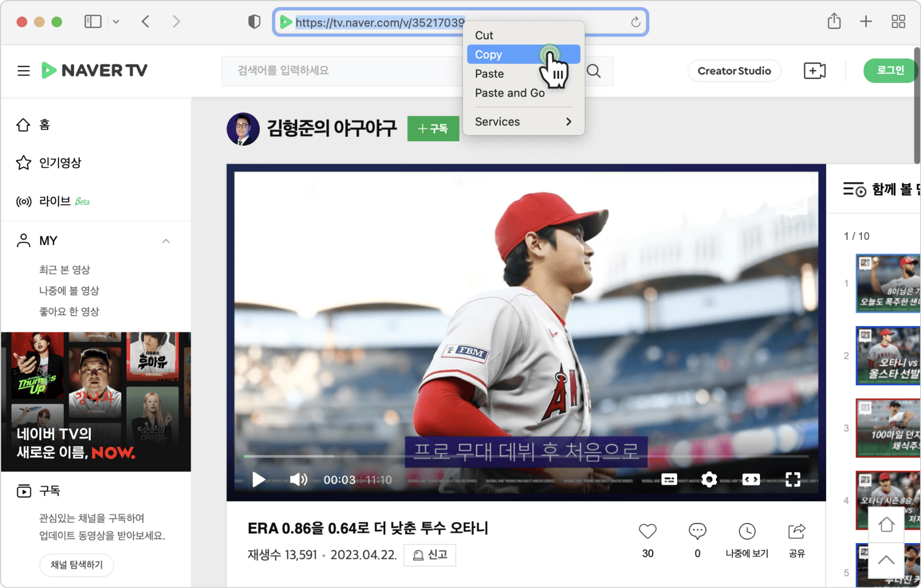Click the search magnifier icon
This screenshot has width=921, height=588.
tap(594, 71)
